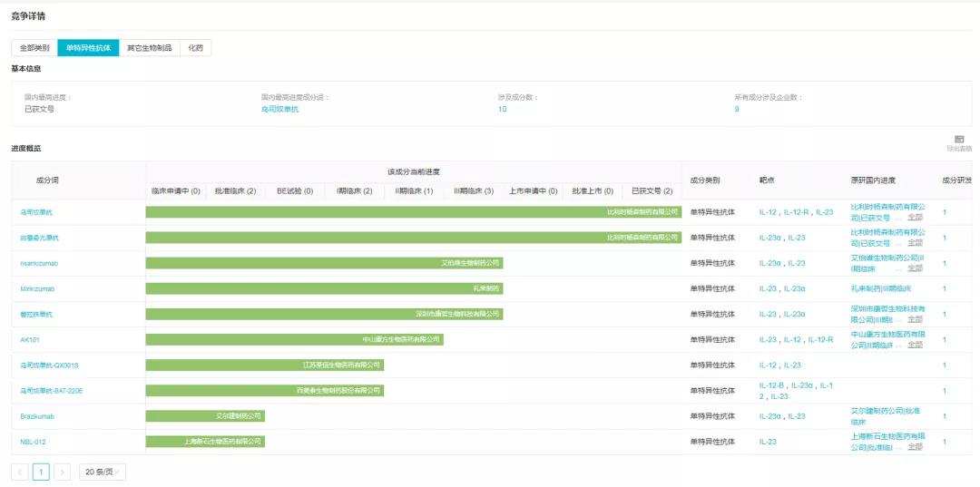Open the AK101 ingredient link

click(x=30, y=339)
